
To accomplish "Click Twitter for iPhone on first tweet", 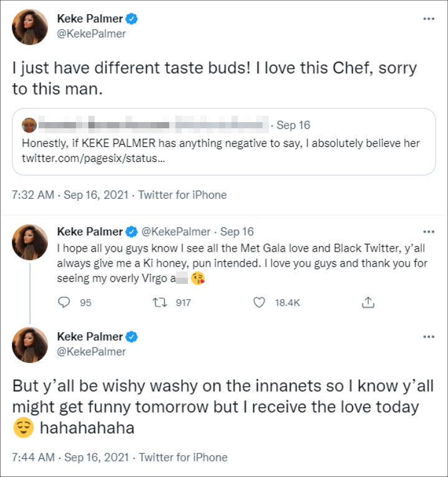I will [182, 195].
